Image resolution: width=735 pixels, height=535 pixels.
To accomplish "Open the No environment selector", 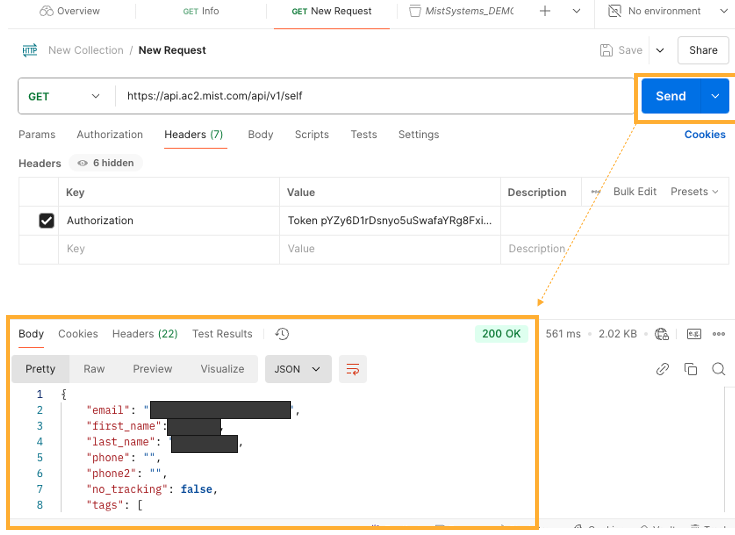I will point(664,11).
